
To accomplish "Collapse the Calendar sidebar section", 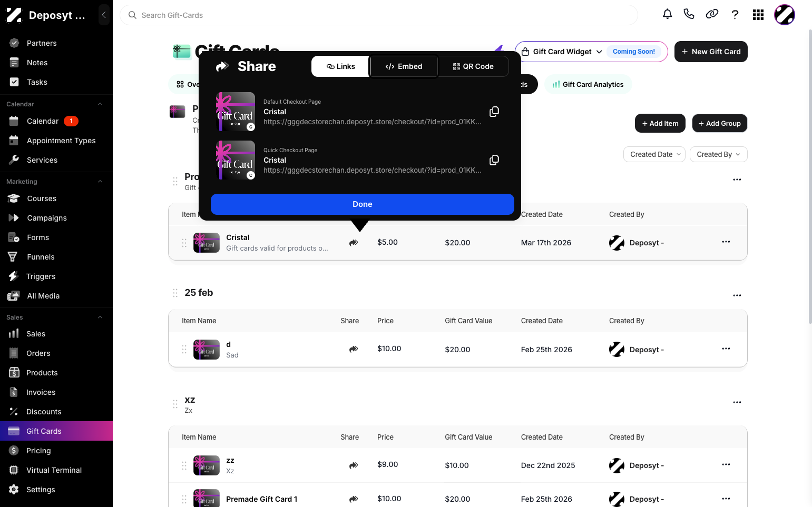I will (100, 104).
